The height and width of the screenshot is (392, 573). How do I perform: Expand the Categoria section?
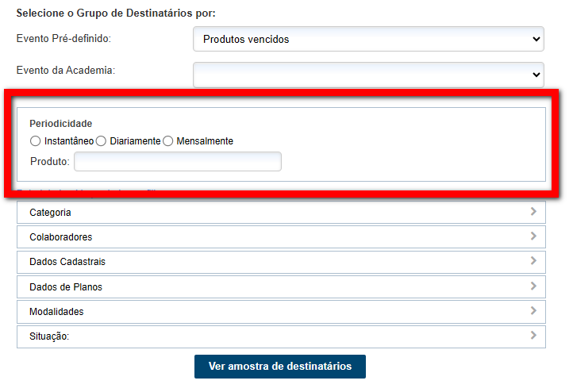[x=281, y=213]
